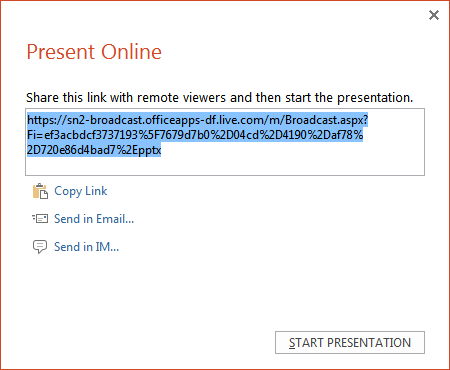450x370 pixels.
Task: Click the Present Online heading
Action: click(94, 52)
